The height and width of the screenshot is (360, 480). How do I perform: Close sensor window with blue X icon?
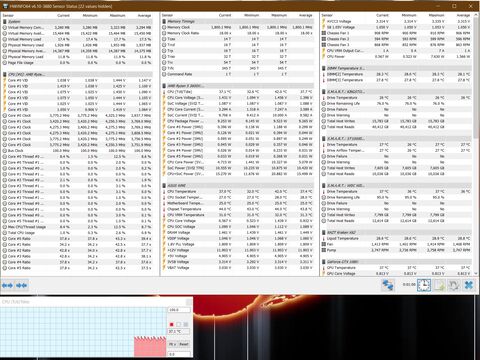tap(469, 285)
